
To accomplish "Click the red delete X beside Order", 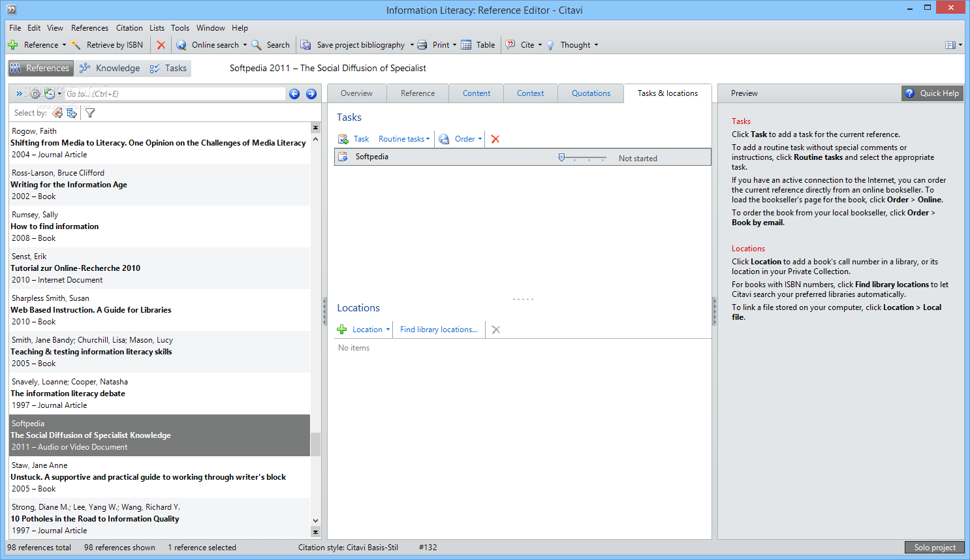I will [x=495, y=139].
